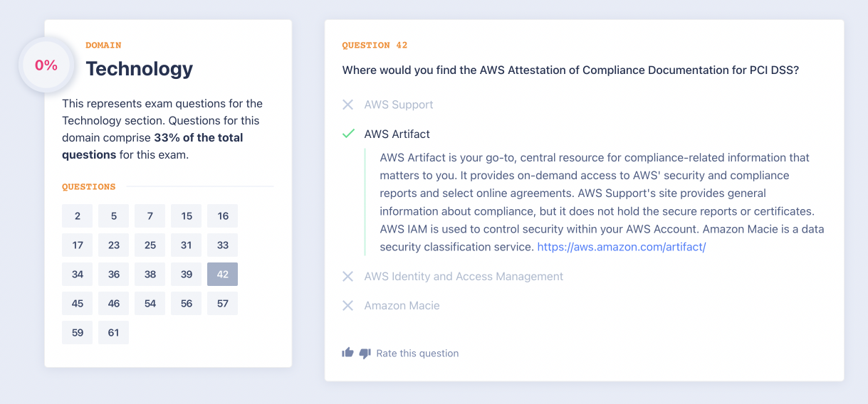Click the thumbs down rating icon
868x404 pixels.
(x=365, y=353)
